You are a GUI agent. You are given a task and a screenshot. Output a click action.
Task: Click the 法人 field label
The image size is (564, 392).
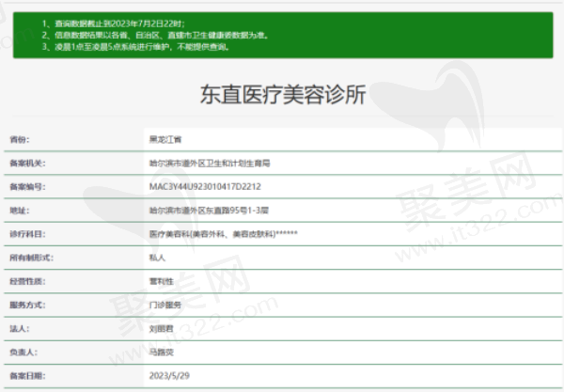(x=20, y=328)
